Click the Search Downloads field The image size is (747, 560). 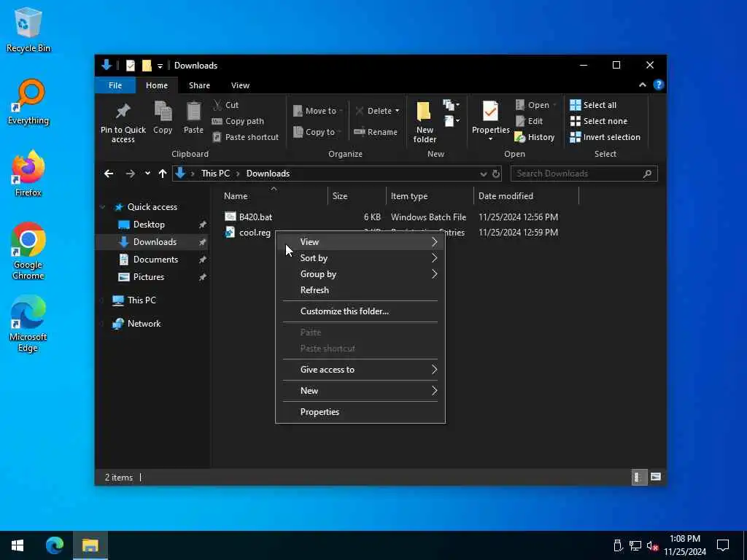click(584, 174)
